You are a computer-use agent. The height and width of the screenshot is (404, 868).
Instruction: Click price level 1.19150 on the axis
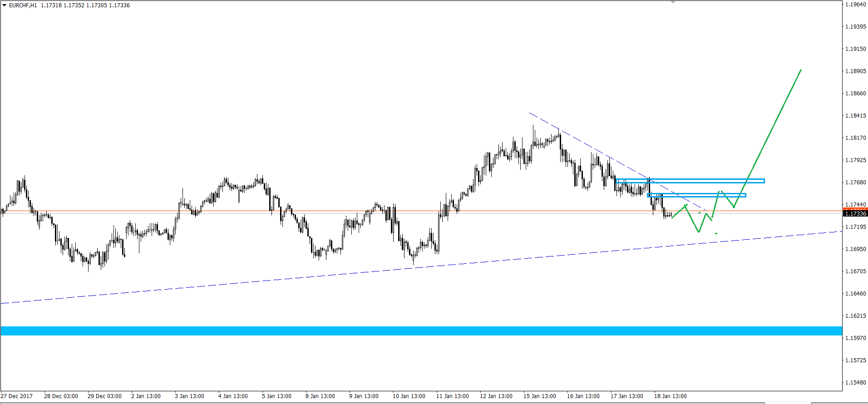pos(855,49)
